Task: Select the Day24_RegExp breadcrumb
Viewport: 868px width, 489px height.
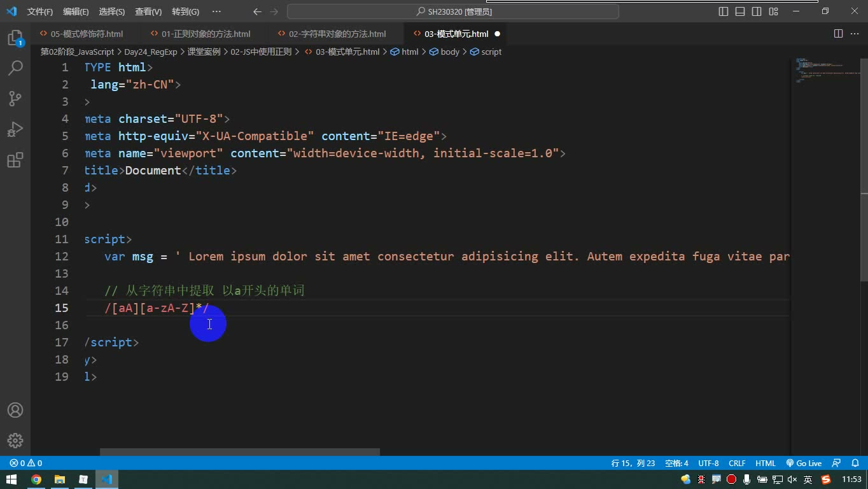Action: 150,52
